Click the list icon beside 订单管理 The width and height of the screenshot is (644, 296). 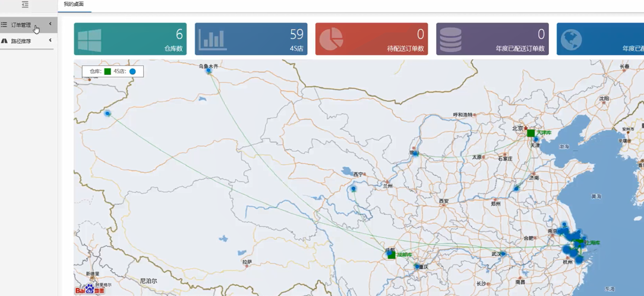(x=4, y=25)
